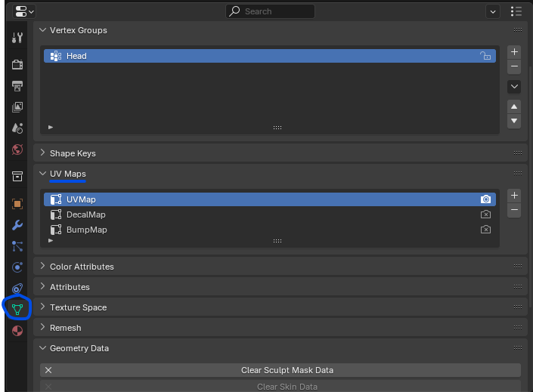Open the World properties tab
The height and width of the screenshot is (392, 533).
17,150
